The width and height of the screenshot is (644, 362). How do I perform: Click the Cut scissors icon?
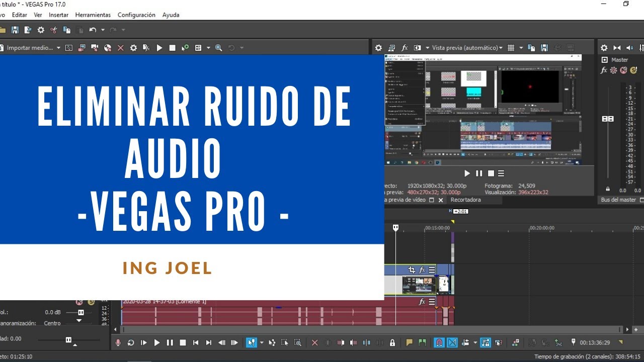pyautogui.click(x=54, y=30)
